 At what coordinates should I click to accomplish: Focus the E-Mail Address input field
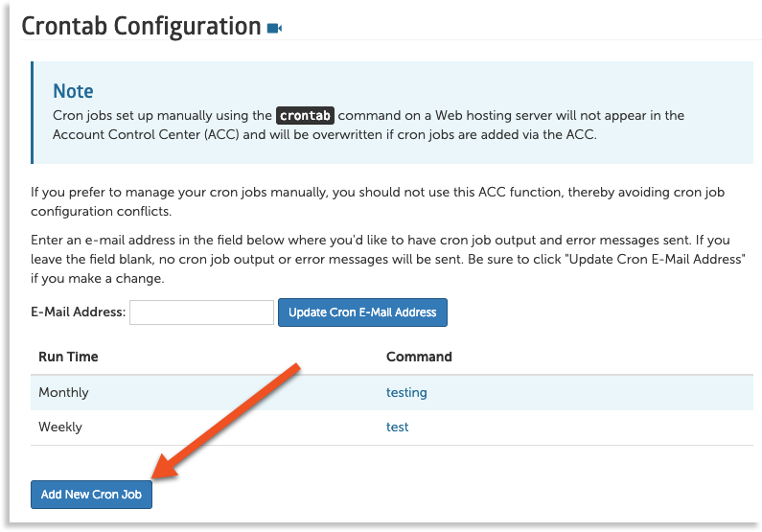[x=202, y=312]
